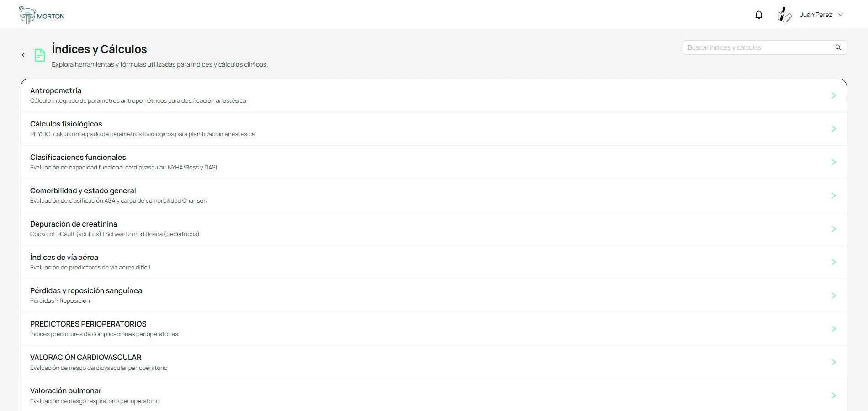Click the Juan Perez username text
The height and width of the screenshot is (411, 868).
coord(816,15)
